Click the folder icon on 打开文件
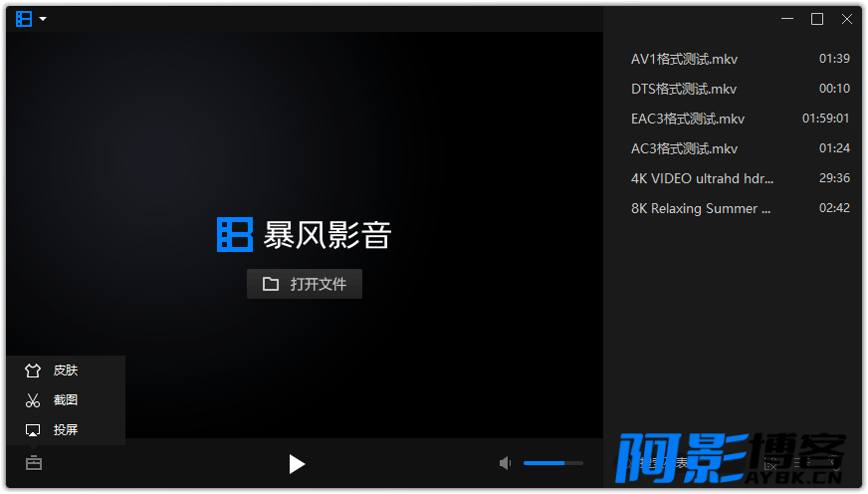The width and height of the screenshot is (868, 494). 271,284
